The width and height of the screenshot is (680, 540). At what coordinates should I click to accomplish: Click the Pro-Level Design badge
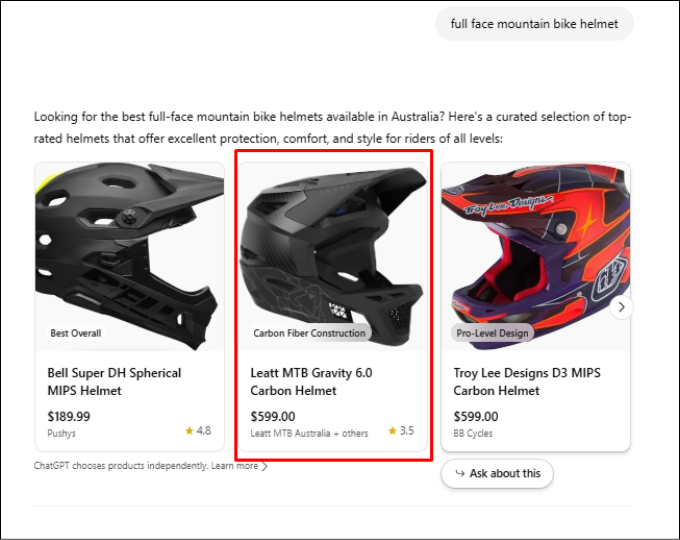point(492,333)
